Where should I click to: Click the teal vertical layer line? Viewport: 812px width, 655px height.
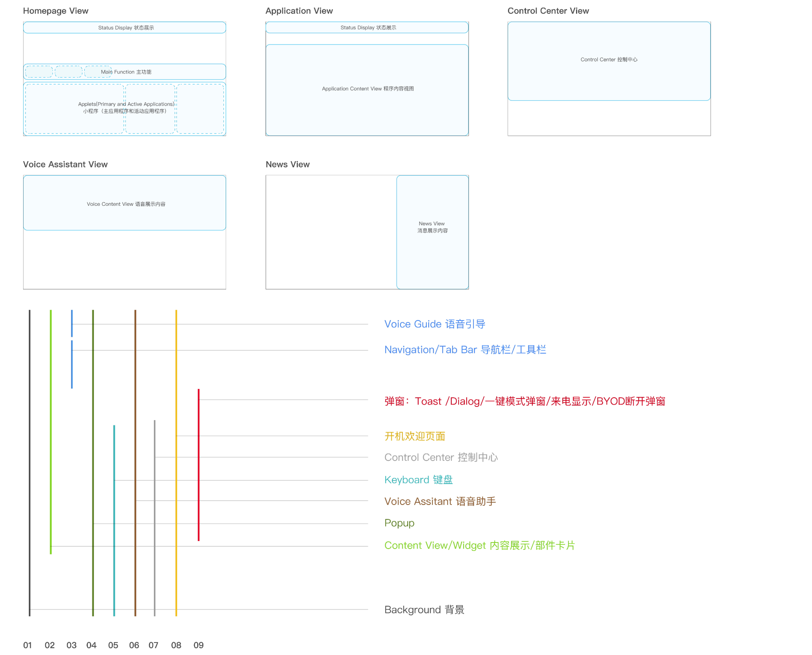[114, 521]
